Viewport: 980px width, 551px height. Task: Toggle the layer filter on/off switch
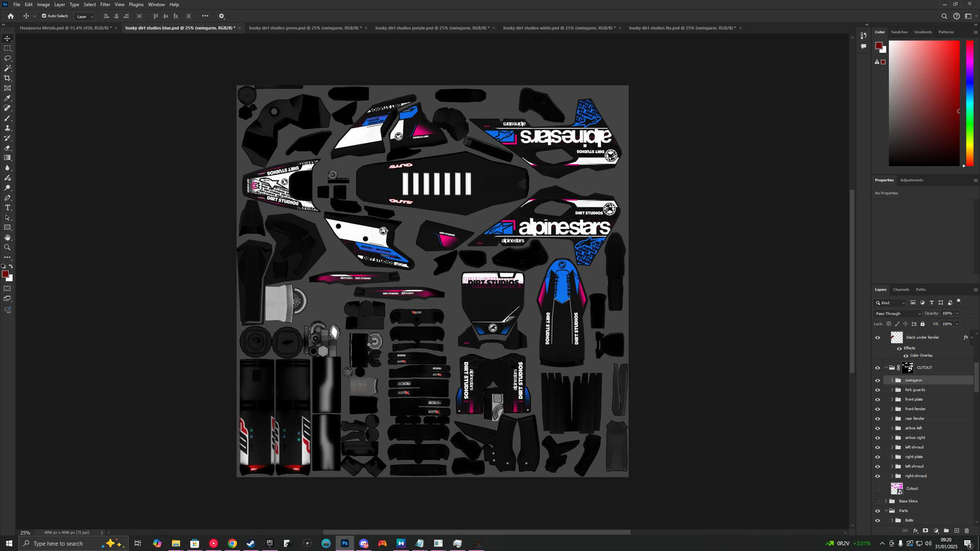tap(958, 301)
